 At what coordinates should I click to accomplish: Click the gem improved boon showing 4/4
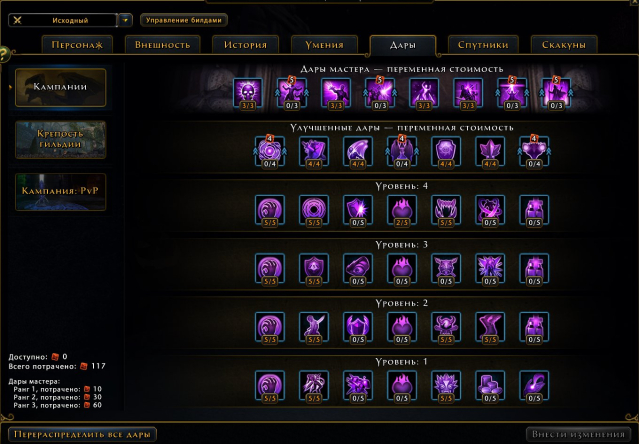[357, 152]
